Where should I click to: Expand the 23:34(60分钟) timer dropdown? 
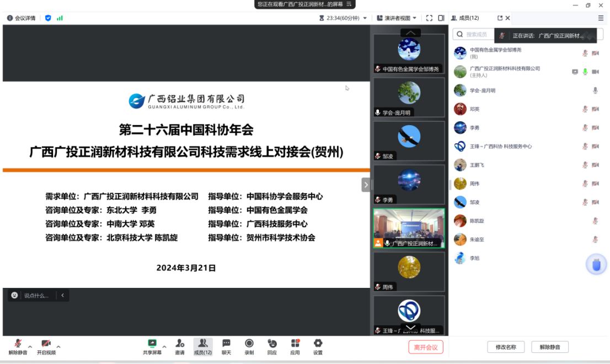[365, 18]
